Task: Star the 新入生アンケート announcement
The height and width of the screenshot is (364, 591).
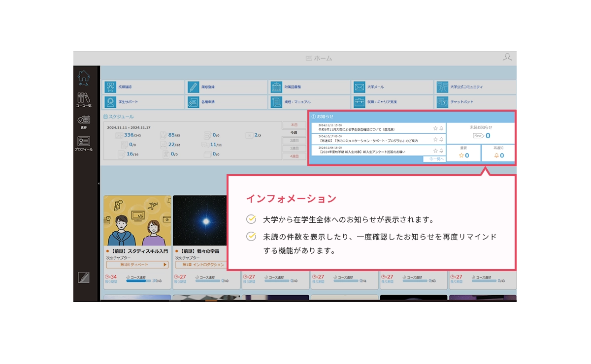Action: pyautogui.click(x=435, y=151)
